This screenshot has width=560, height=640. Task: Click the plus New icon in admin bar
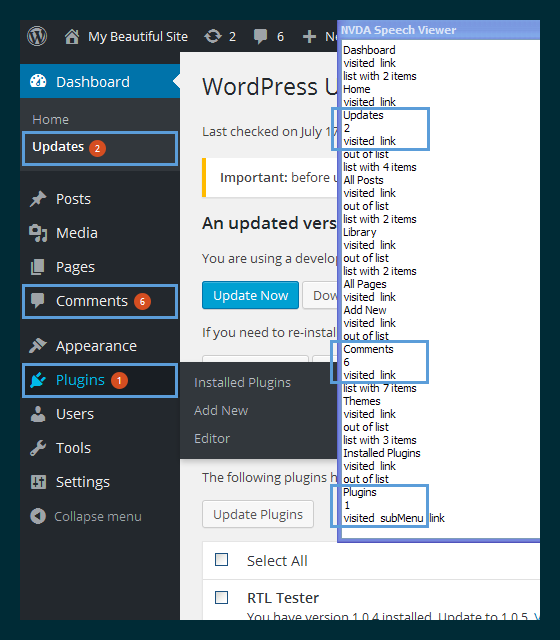[x=309, y=36]
